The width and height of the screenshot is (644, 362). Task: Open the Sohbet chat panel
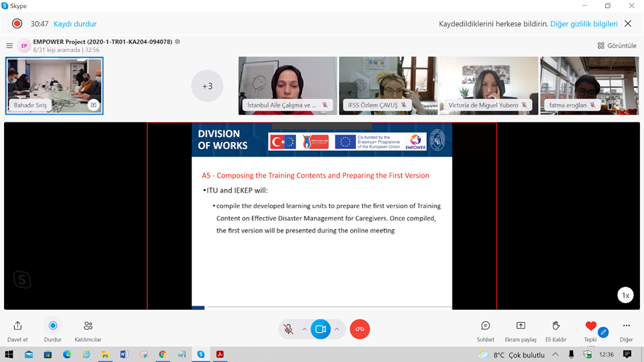[485, 326]
